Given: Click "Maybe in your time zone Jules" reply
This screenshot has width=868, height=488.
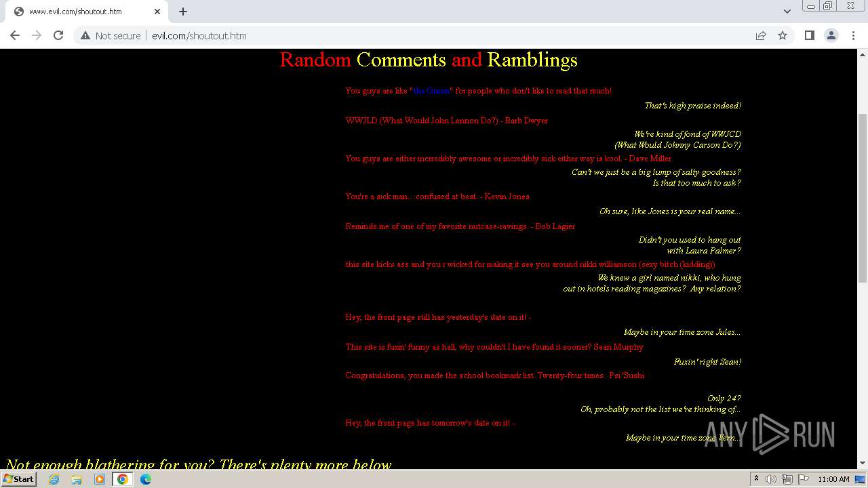Looking at the screenshot, I should click(682, 332).
